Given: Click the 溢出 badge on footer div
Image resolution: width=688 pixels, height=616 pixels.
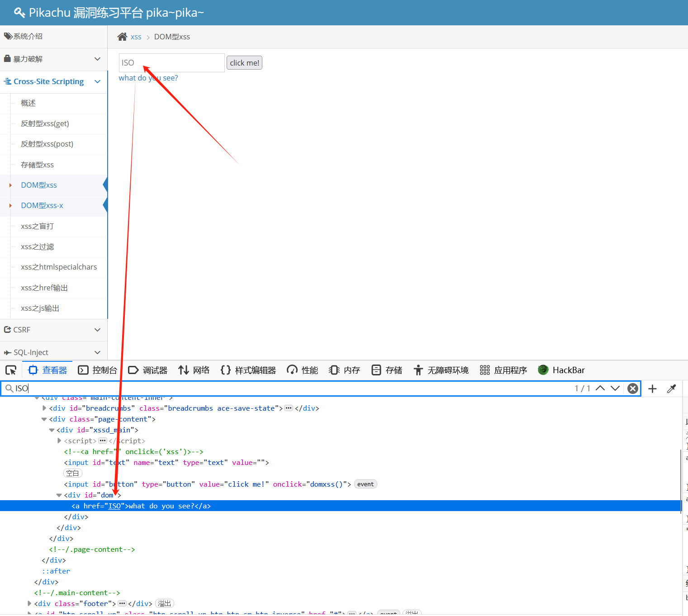Looking at the screenshot, I should coord(165,604).
